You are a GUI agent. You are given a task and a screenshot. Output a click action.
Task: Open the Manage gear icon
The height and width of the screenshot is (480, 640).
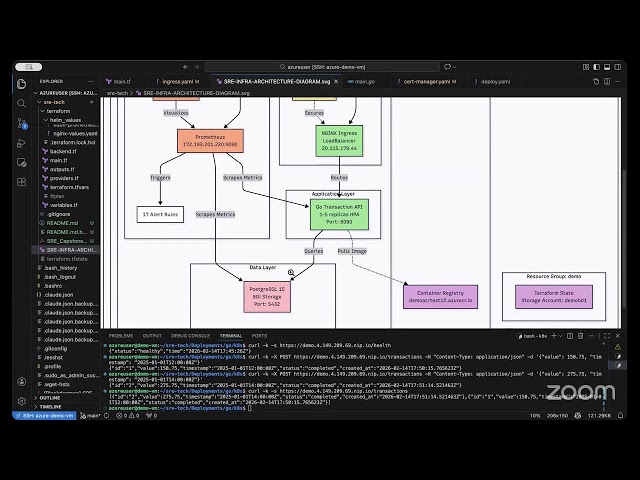(22, 401)
